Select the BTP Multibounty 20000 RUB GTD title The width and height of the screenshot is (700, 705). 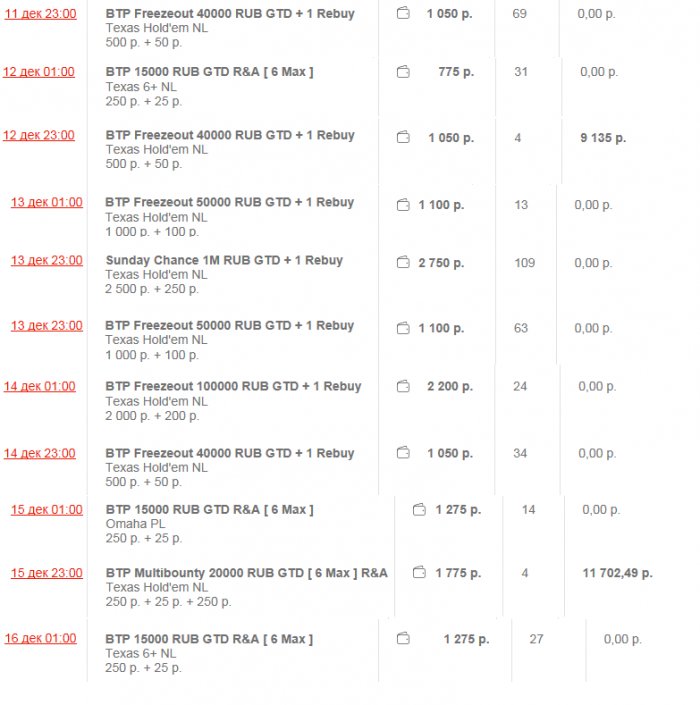(246, 573)
